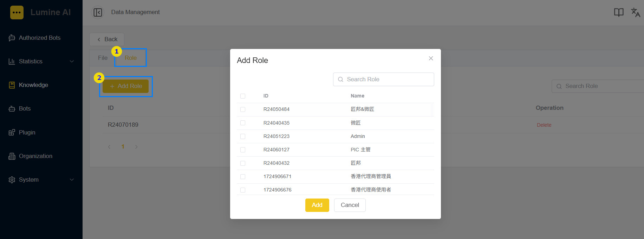Click the Bots sidebar icon
The height and width of the screenshot is (239, 644).
coord(12,109)
